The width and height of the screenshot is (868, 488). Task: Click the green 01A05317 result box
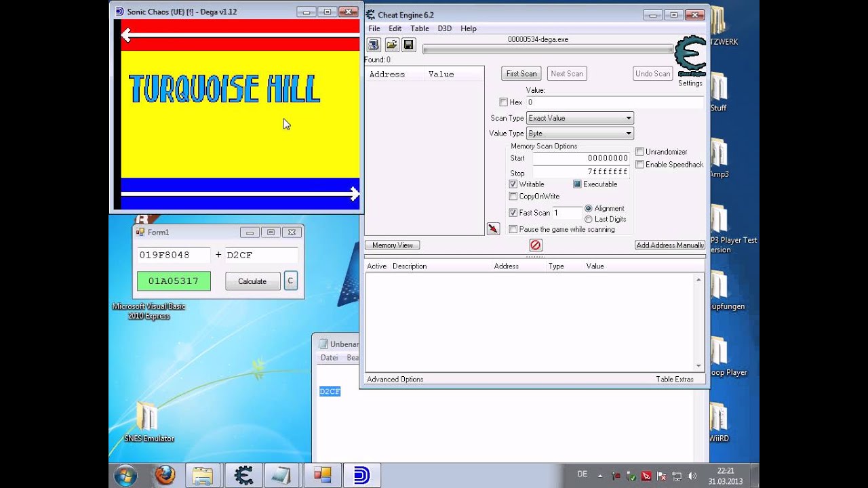pos(174,281)
